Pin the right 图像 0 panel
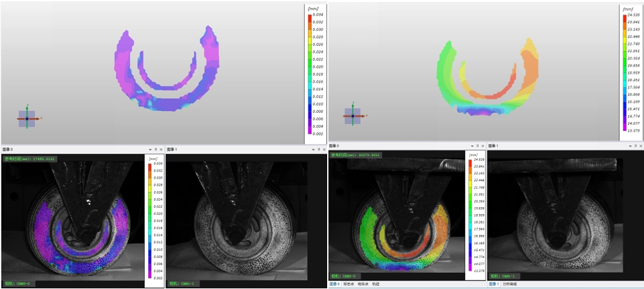Screen dimensions: 644x289 tap(477, 146)
